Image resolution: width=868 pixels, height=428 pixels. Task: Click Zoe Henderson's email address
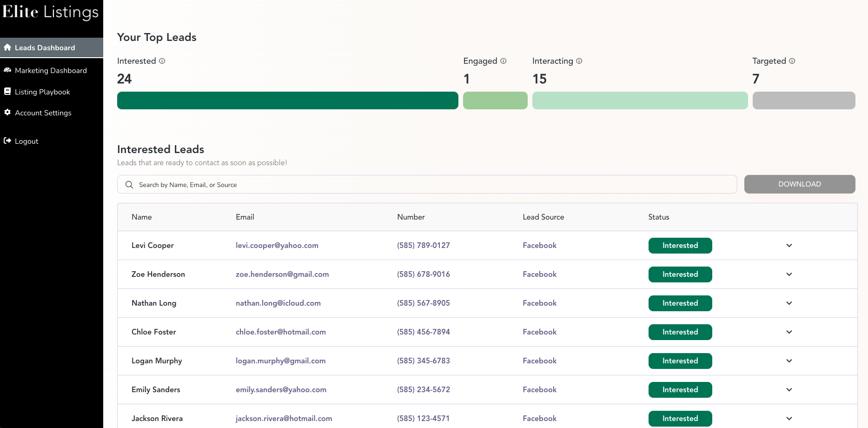tap(282, 274)
